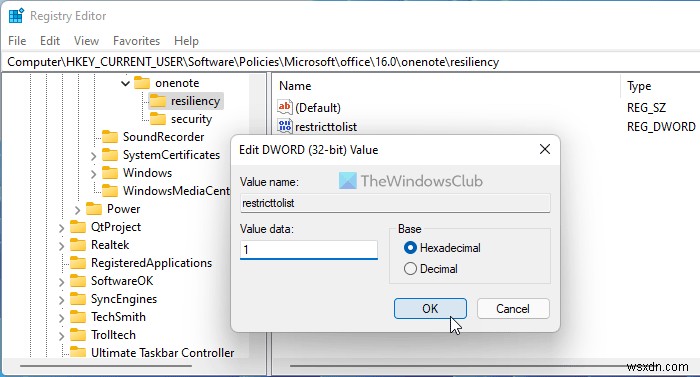Expand the TechSmith key

61,318
